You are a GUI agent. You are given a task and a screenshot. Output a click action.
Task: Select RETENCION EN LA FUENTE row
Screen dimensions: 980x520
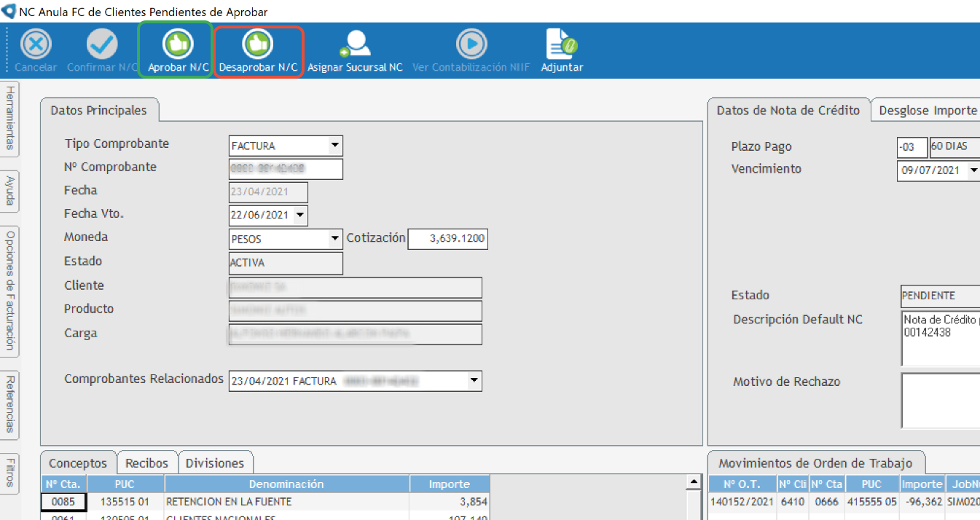pyautogui.click(x=286, y=502)
